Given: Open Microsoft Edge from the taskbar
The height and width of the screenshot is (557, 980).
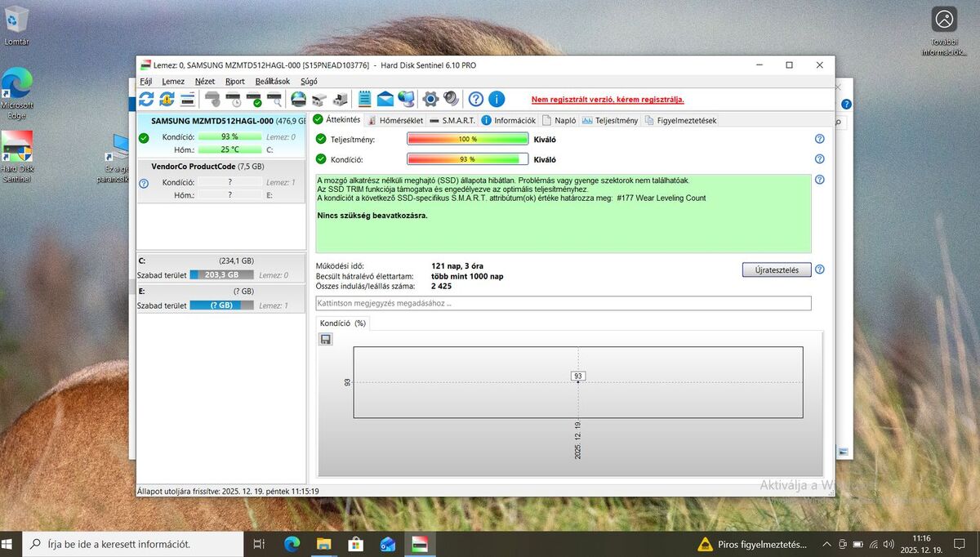Looking at the screenshot, I should click(292, 544).
